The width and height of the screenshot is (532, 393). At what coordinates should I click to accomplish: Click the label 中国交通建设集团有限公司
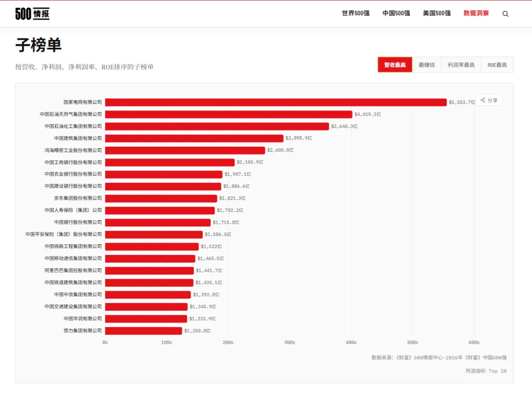[73, 306]
